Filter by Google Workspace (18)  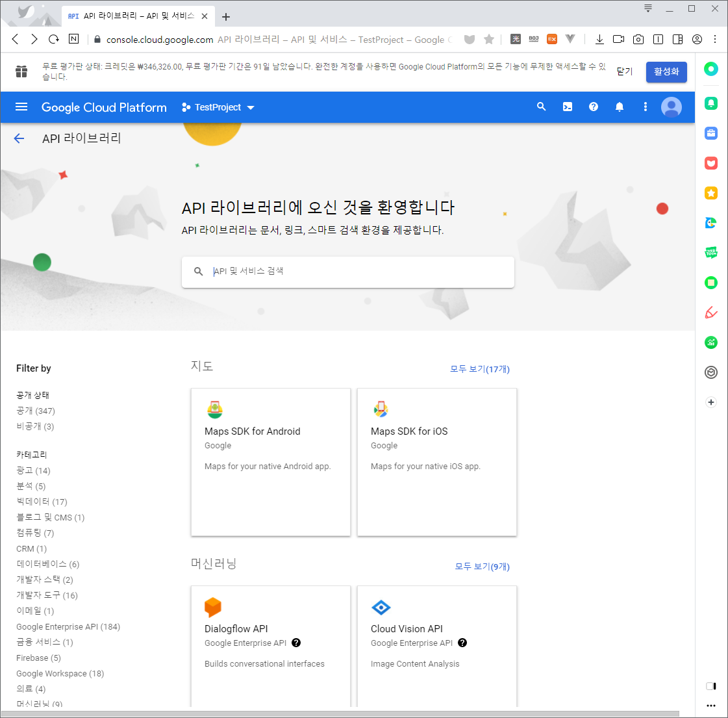pos(60,673)
